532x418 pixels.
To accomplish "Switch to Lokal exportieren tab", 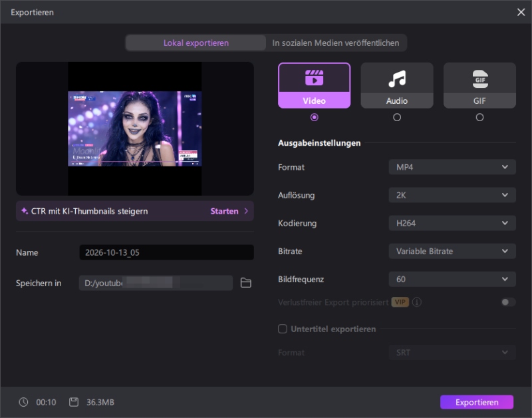I will point(196,43).
